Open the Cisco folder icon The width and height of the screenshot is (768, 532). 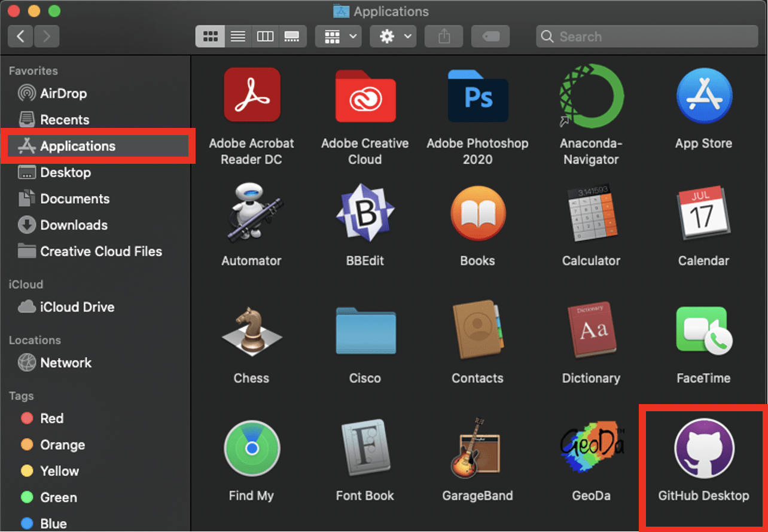[x=365, y=331]
